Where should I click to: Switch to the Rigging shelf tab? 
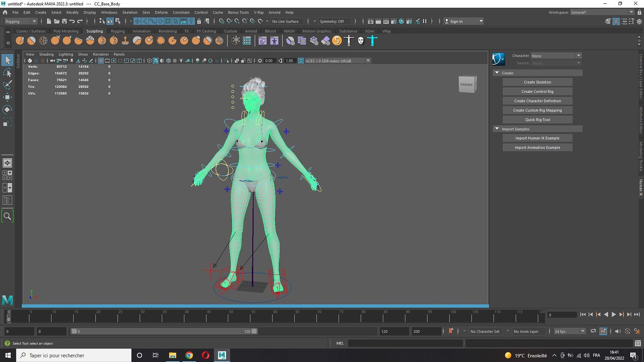tap(118, 31)
